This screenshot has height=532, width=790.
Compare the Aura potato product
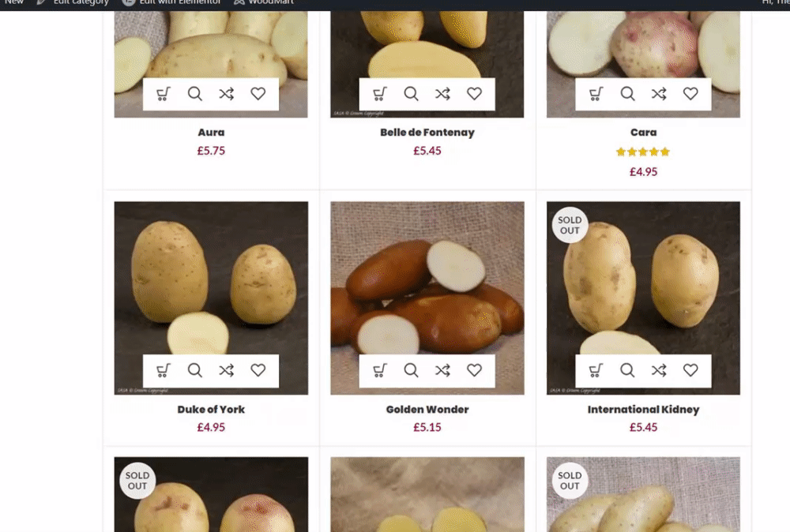click(x=227, y=94)
